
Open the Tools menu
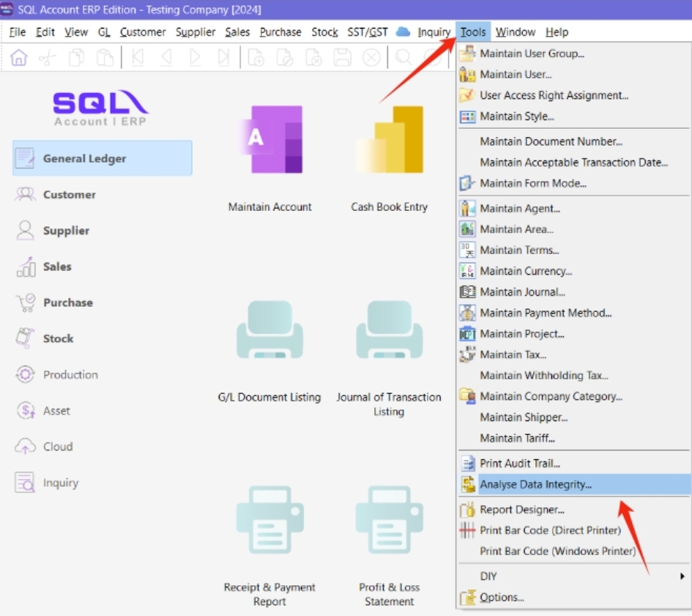(473, 32)
